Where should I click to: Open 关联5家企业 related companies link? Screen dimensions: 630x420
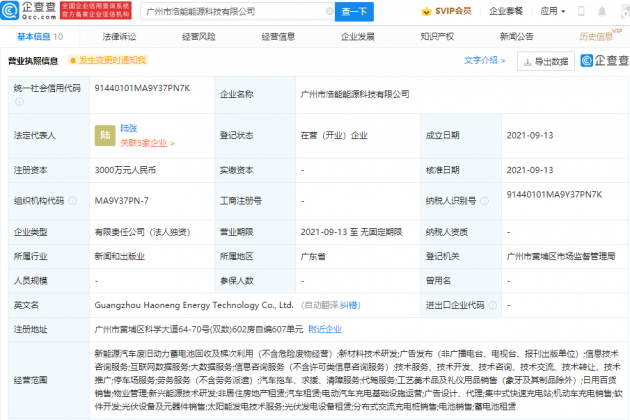[x=147, y=143]
